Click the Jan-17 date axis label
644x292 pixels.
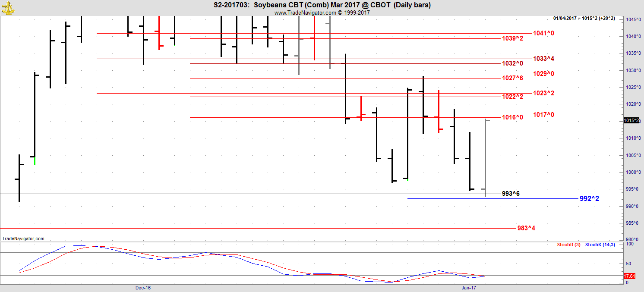coord(469,288)
